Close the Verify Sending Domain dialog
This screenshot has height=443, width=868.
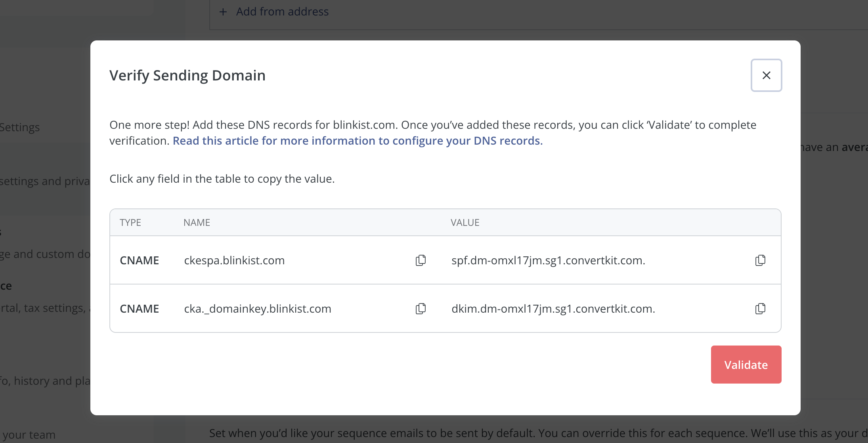click(766, 75)
